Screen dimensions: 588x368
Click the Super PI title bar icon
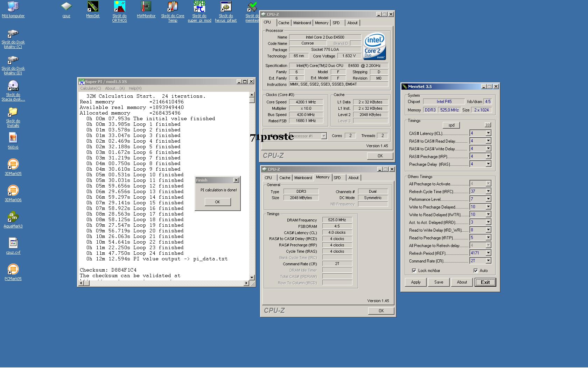[x=82, y=81]
